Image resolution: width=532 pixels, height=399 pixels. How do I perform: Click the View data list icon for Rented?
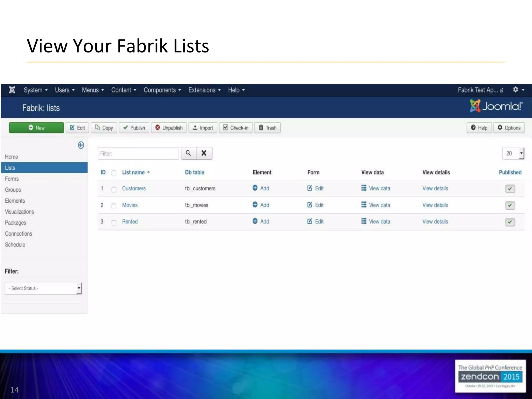(364, 221)
